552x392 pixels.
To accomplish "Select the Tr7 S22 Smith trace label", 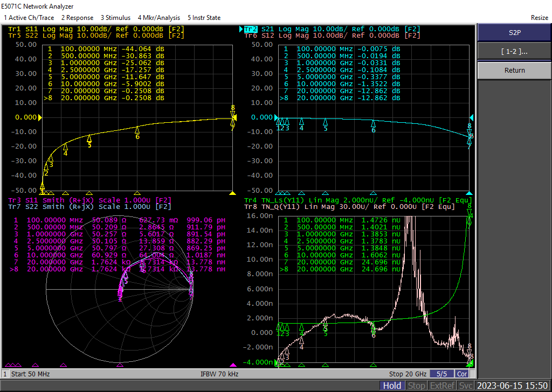I will point(90,207).
